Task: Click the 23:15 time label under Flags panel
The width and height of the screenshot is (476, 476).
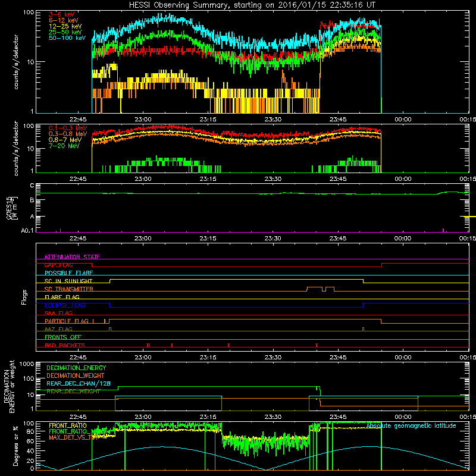Action: click(208, 358)
